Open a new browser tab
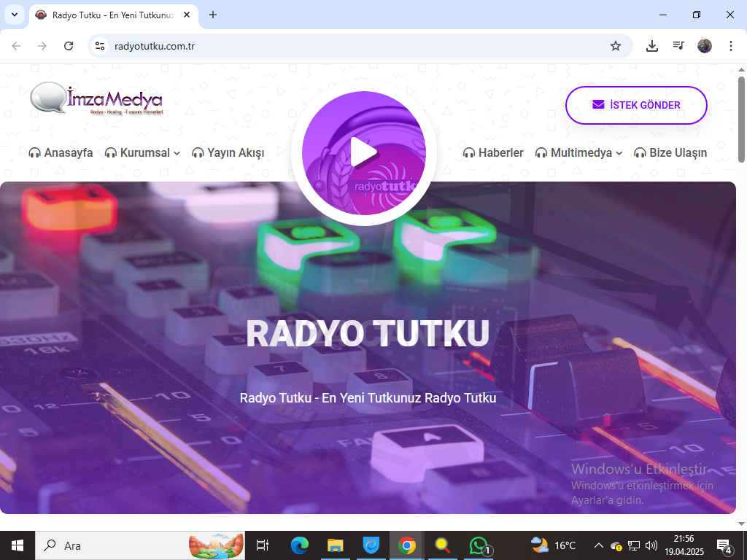This screenshot has width=747, height=560. 213,15
